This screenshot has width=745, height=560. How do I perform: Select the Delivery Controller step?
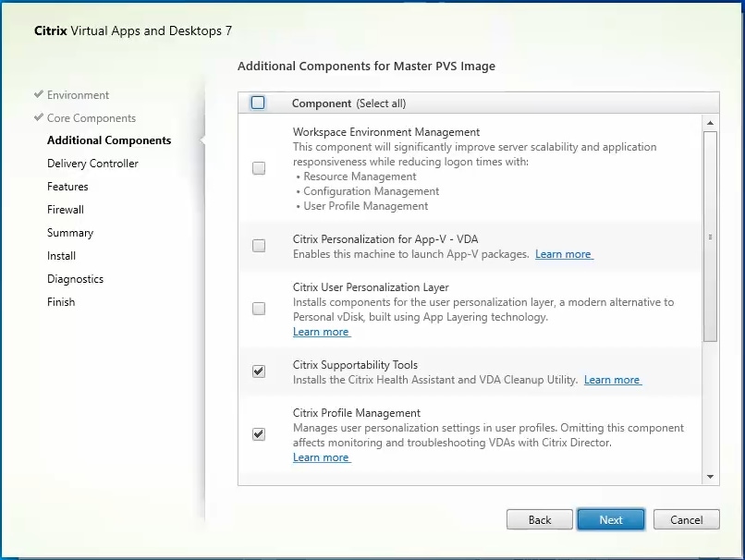click(x=92, y=164)
